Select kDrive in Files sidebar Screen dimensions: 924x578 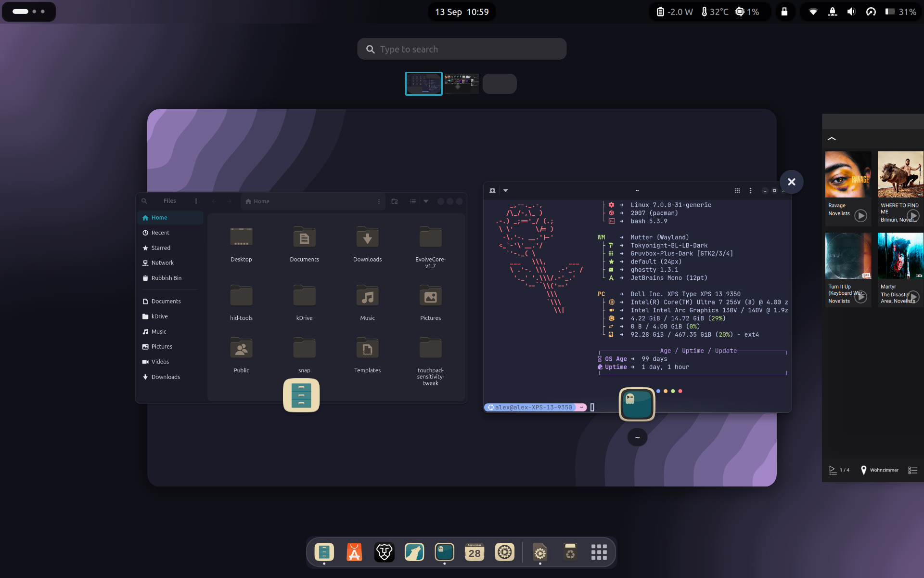[x=170, y=316]
